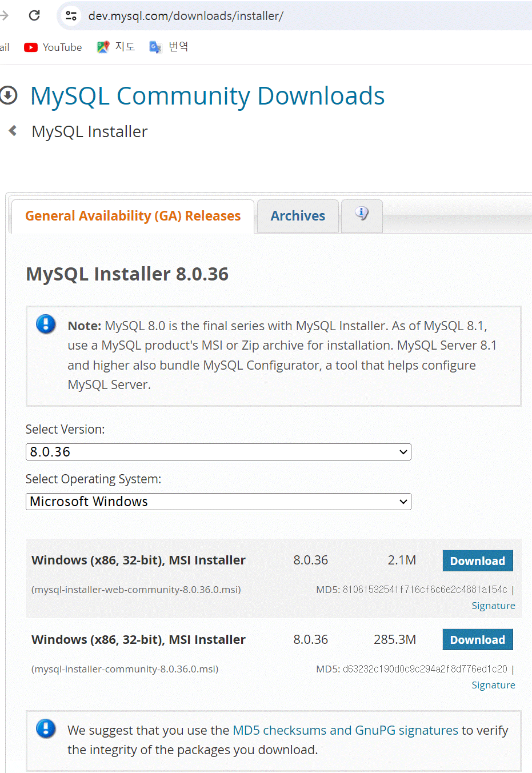This screenshot has height=773, width=532.
Task: Click the MD5 value starting d63232c190d0
Action: click(x=425, y=669)
